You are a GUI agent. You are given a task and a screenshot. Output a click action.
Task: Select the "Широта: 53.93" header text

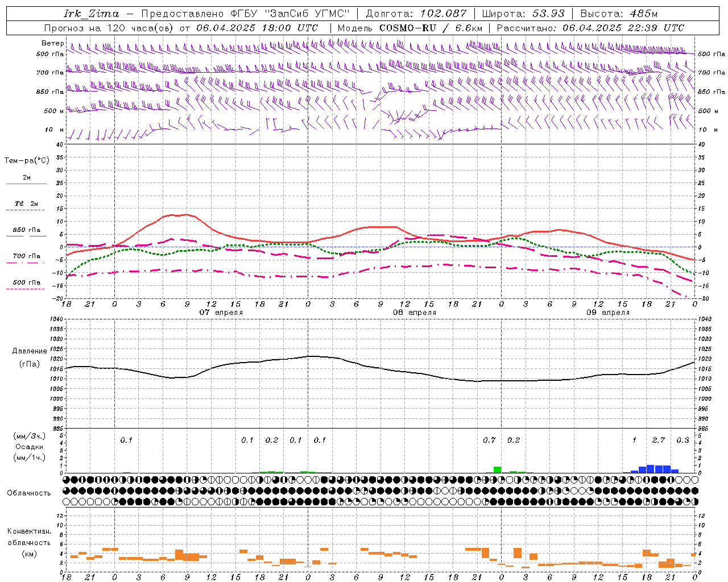(524, 14)
